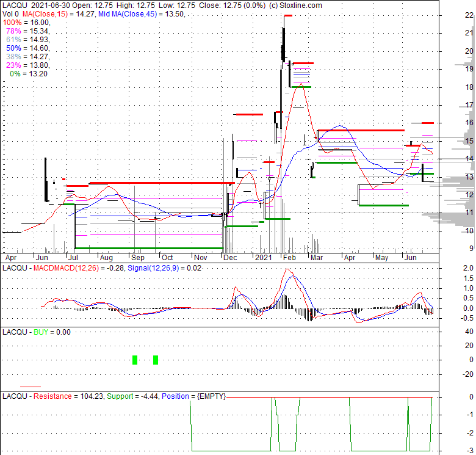Click the 1.5 tick on MACD axis

468,278
